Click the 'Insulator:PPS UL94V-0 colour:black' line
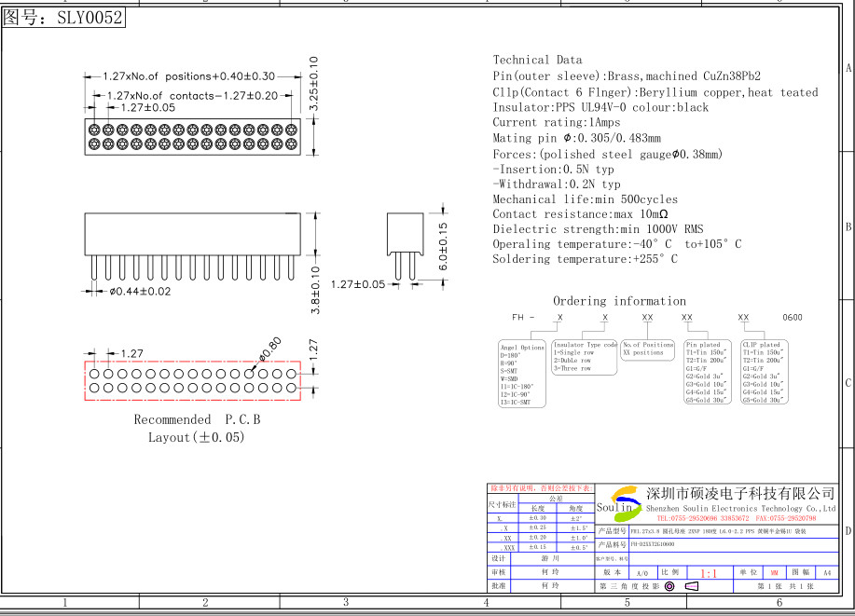This screenshot has width=855, height=616. (600, 107)
